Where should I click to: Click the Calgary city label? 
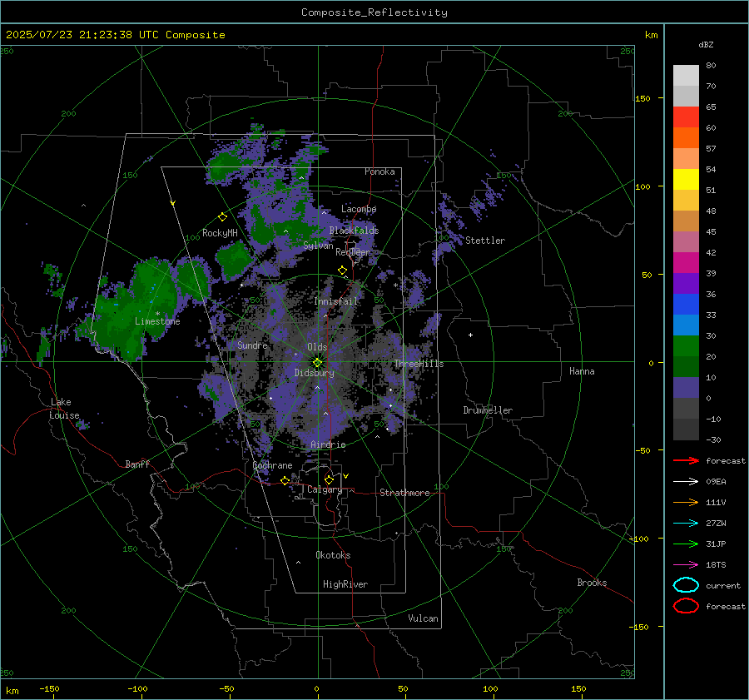[325, 489]
